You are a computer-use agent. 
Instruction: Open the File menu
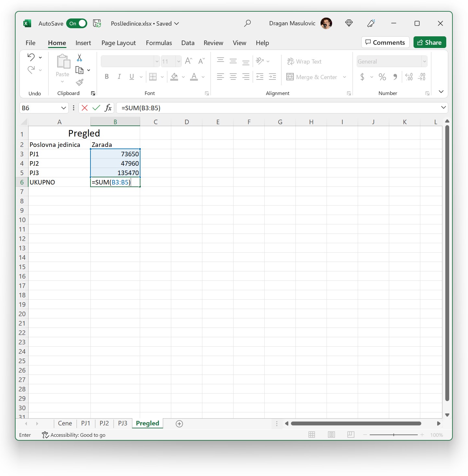30,43
